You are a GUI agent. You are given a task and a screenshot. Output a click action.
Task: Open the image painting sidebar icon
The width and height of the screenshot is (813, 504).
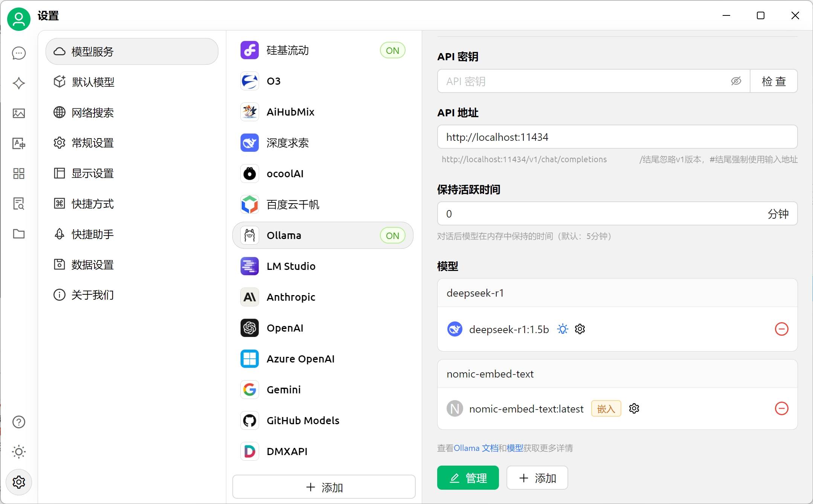click(19, 113)
